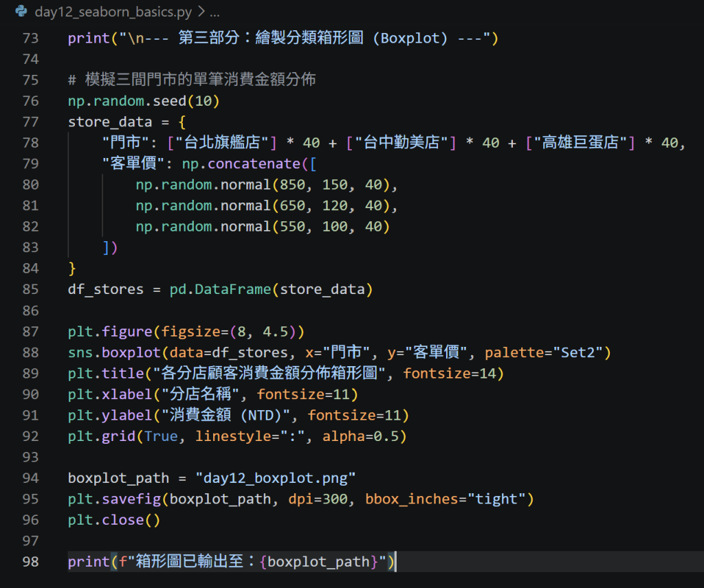Click pd.DataFrame(store_data) on line 85

tap(271, 289)
